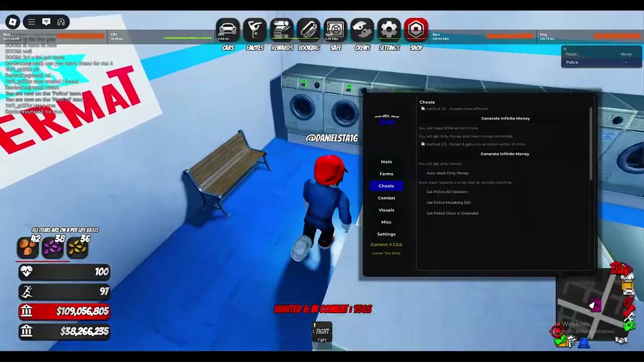Click the Mem performance stat
Image resolution: width=644 pixels, height=362 pixels.
pos(53,36)
